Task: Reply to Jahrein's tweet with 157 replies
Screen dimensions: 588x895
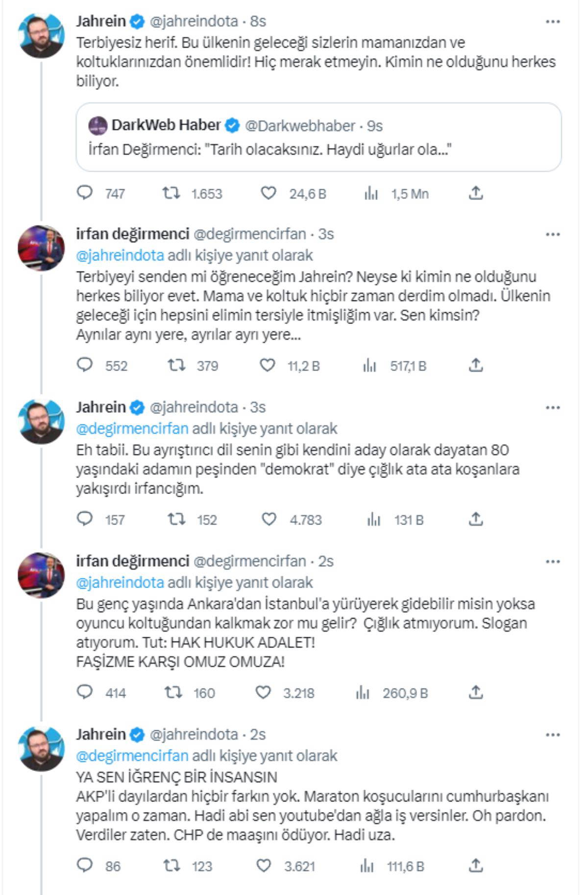Action: pyautogui.click(x=85, y=519)
